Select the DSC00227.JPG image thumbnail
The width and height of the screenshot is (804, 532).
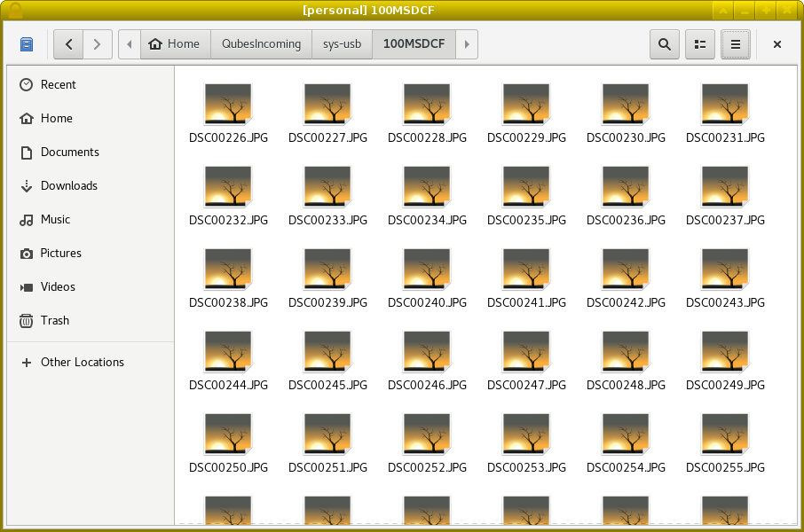327,104
